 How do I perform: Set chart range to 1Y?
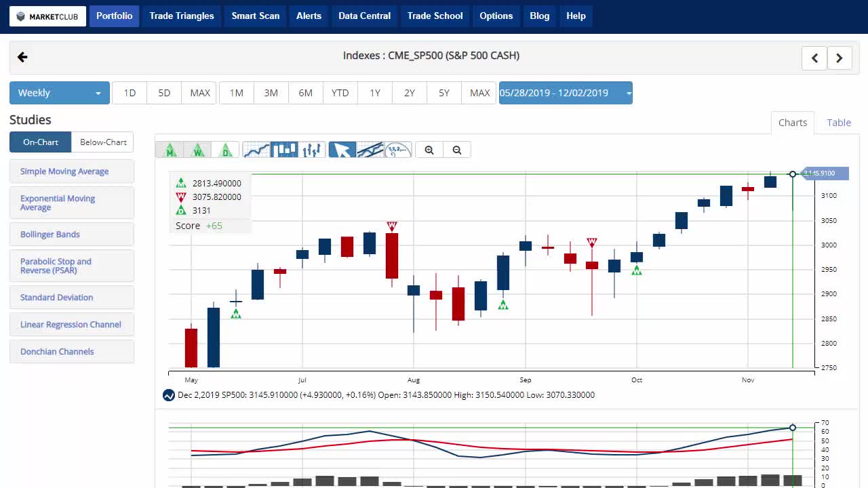375,93
